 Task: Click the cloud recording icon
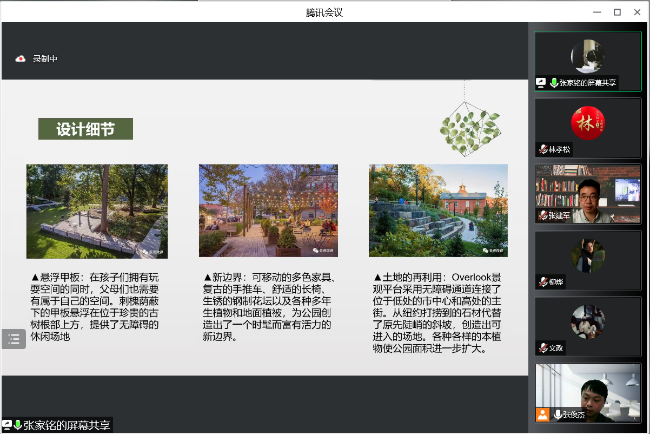click(x=20, y=59)
